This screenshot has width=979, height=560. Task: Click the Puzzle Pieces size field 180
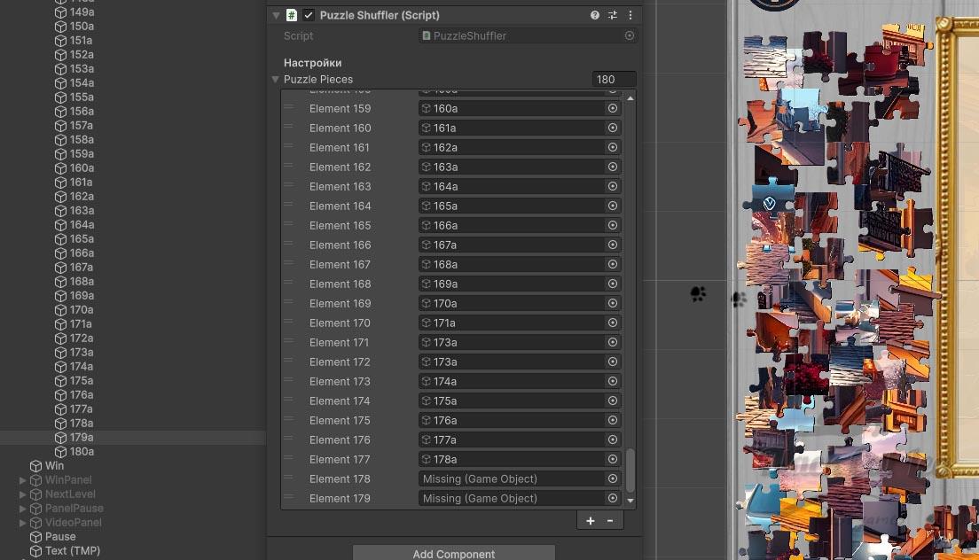pyautogui.click(x=614, y=79)
